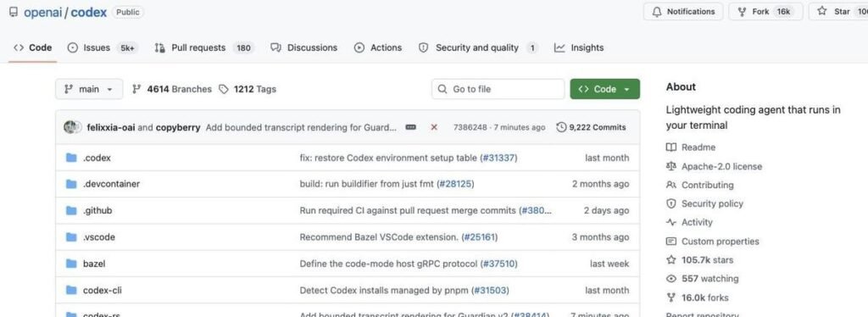Open the .github folder
Image resolution: width=868 pixels, height=317 pixels.
[97, 210]
